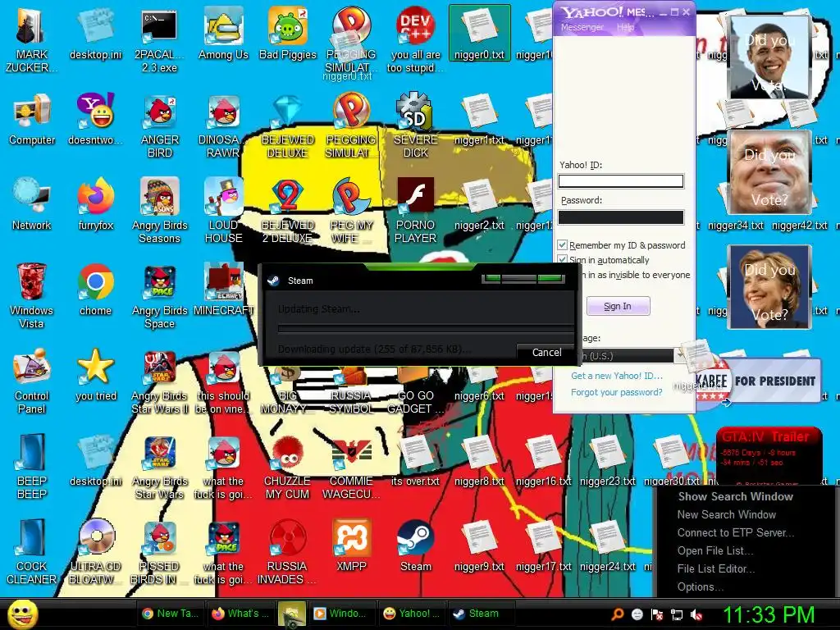The image size is (840, 630).
Task: Follow 'Forgot your password?' link
Action: (x=617, y=392)
